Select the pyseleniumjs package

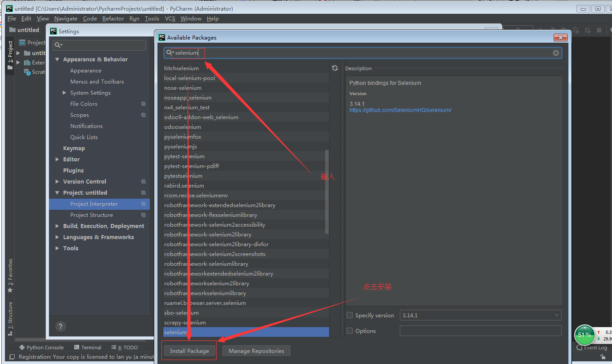(246, 147)
